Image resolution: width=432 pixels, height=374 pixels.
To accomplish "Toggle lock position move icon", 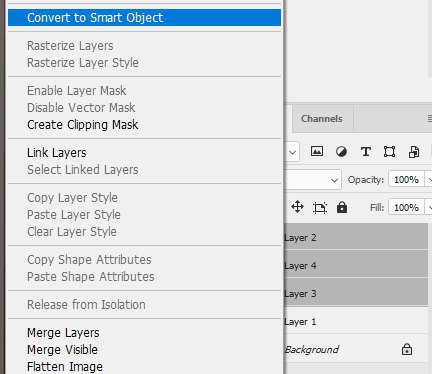I will click(297, 207).
